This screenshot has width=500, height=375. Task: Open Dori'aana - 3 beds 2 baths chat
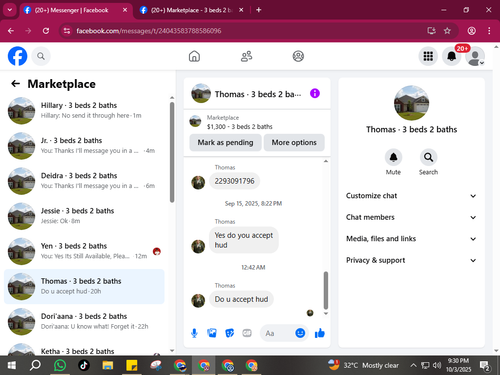click(x=84, y=322)
